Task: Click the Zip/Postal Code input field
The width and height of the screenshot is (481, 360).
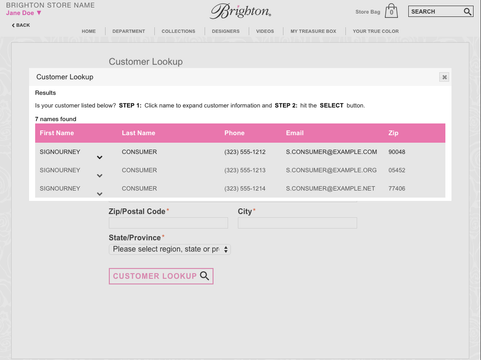Action: pos(168,223)
